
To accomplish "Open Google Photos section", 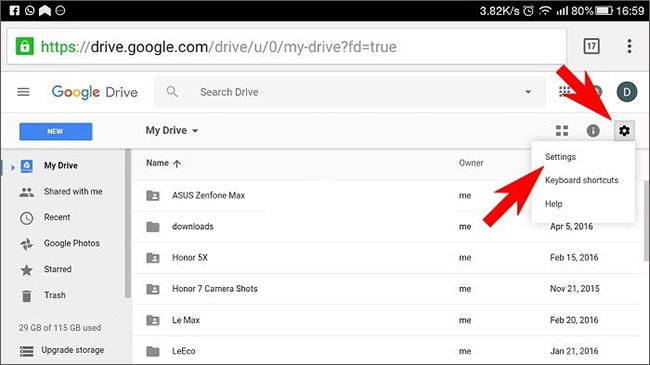I will coord(72,243).
